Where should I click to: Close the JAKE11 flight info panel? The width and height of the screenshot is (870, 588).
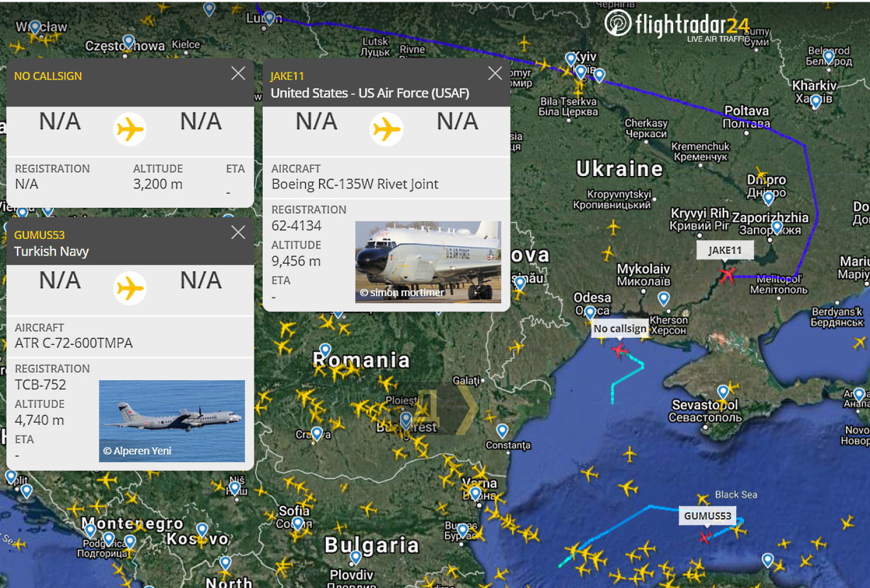tap(495, 73)
